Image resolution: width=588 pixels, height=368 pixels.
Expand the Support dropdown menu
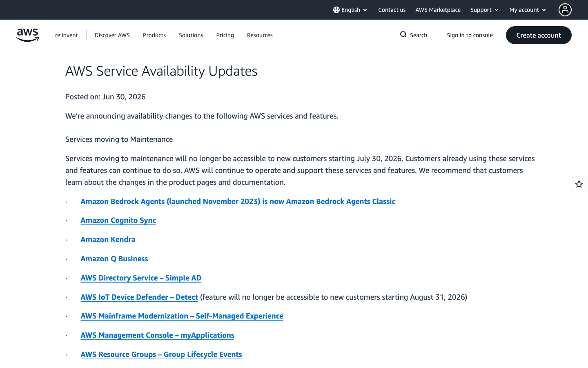(484, 10)
